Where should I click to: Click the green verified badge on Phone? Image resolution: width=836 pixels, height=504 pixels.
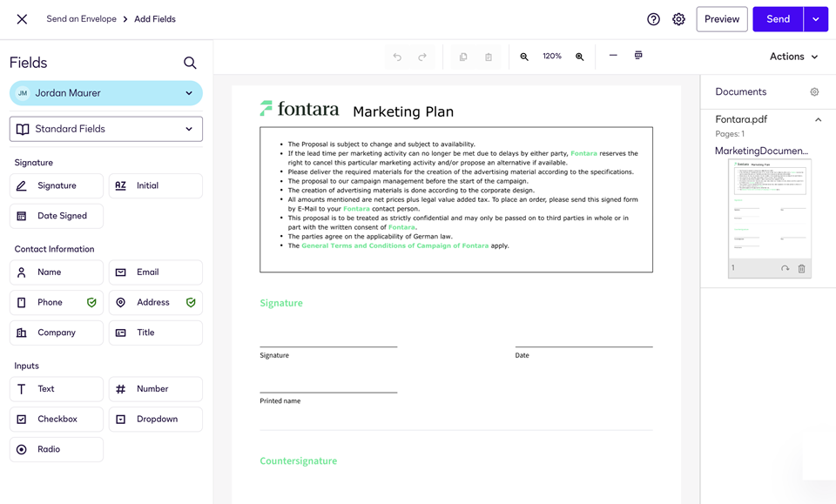90,302
